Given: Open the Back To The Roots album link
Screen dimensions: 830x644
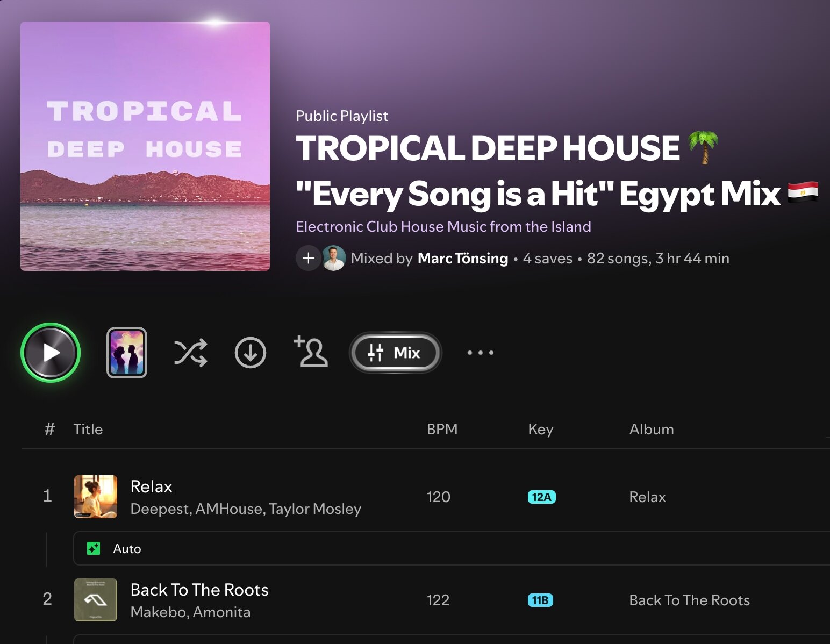Looking at the screenshot, I should pos(689,600).
